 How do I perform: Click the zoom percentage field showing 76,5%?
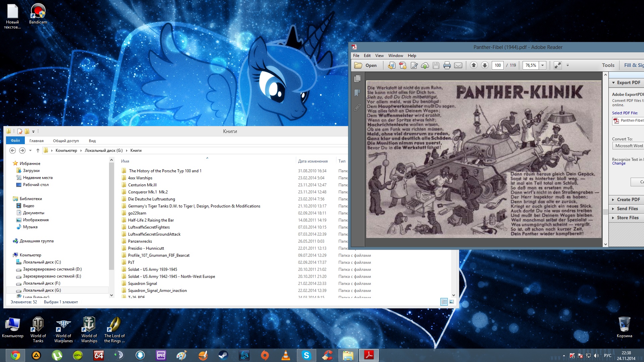tap(531, 65)
